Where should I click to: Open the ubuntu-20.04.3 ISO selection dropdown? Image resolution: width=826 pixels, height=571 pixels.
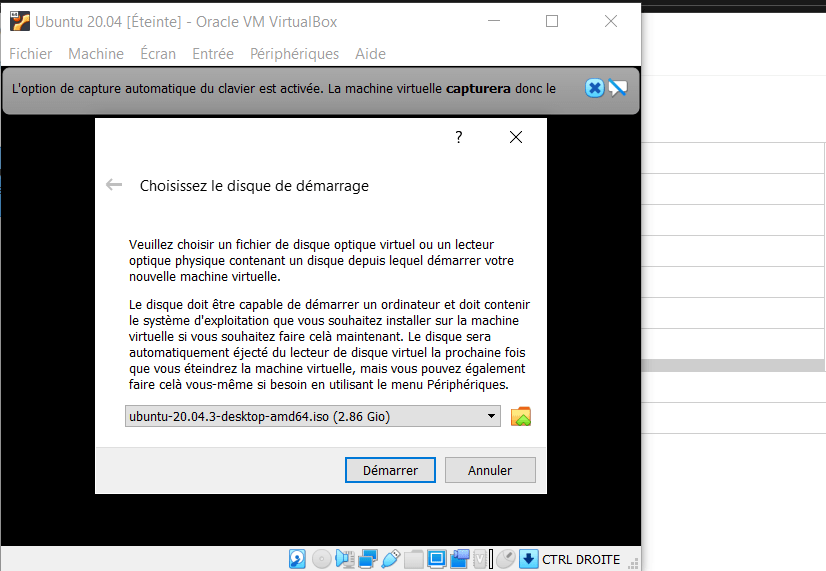(312, 416)
